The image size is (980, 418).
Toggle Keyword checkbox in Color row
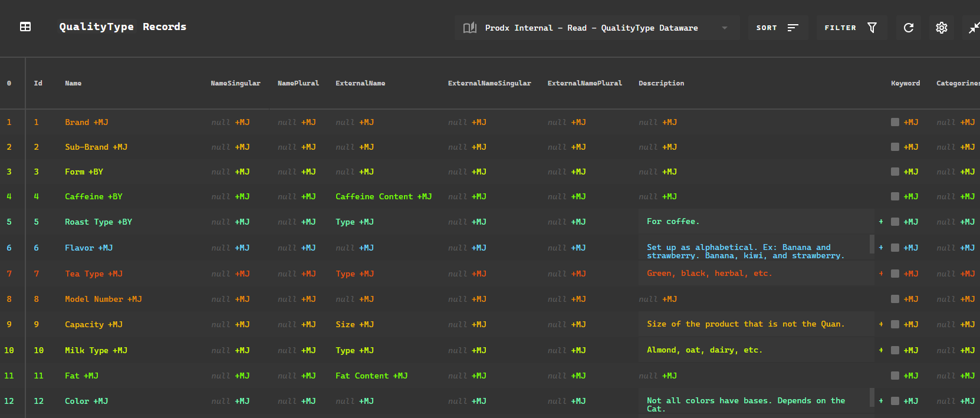pos(895,401)
